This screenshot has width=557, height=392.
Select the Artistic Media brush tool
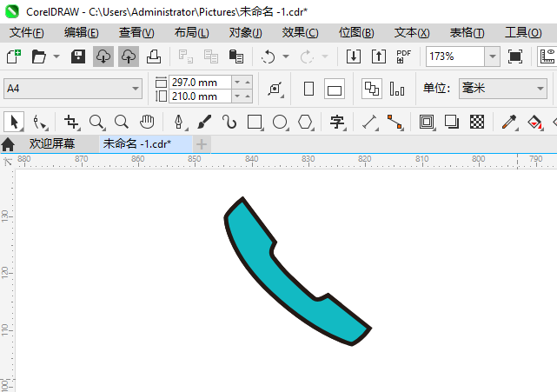pyautogui.click(x=204, y=122)
